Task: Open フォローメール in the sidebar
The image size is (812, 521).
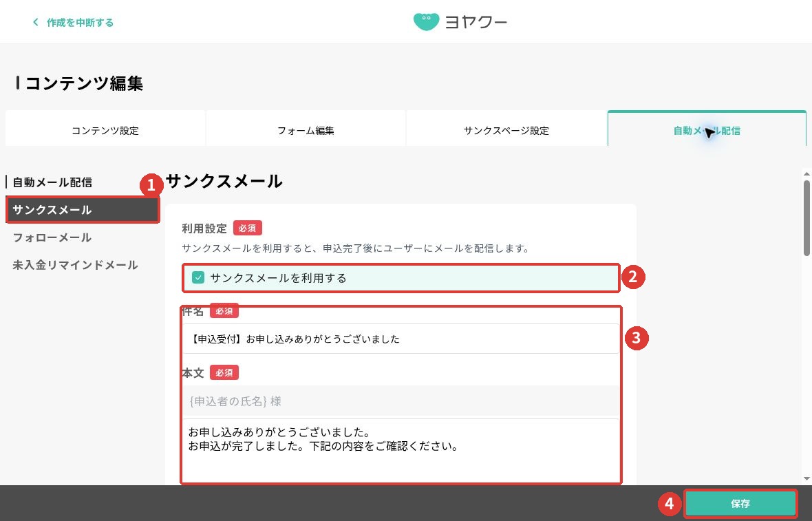Action: (x=52, y=237)
